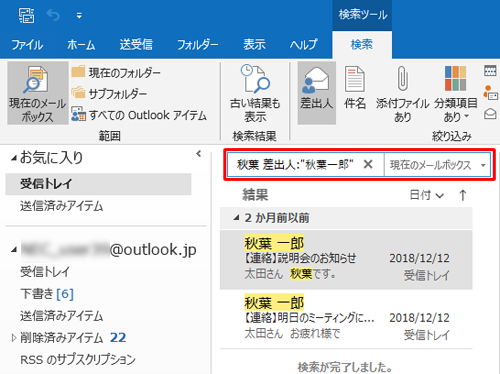The width and height of the screenshot is (500, 374).
Task: Open the 分類項目あり dropdown
Action: 455,94
